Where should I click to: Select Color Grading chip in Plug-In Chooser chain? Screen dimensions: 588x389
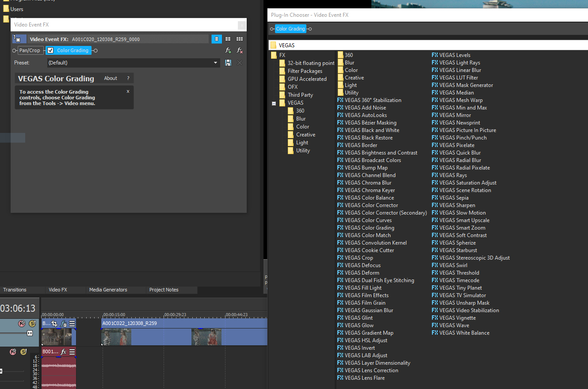[290, 29]
